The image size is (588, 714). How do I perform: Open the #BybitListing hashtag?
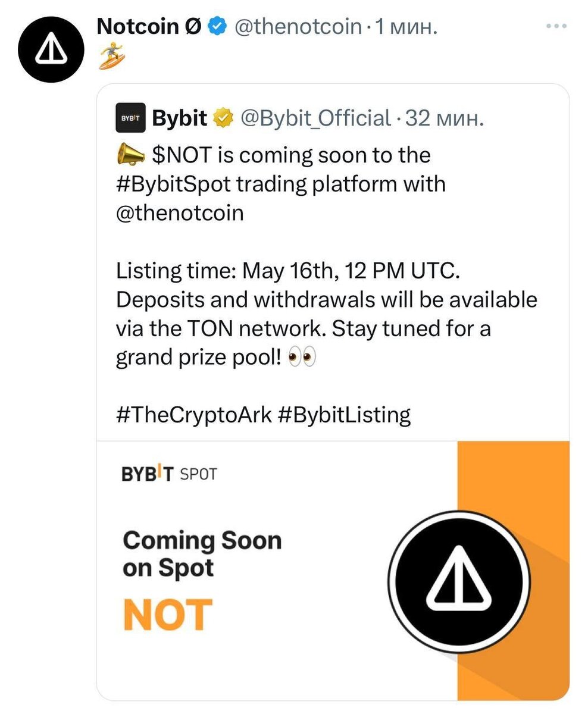coord(345,414)
